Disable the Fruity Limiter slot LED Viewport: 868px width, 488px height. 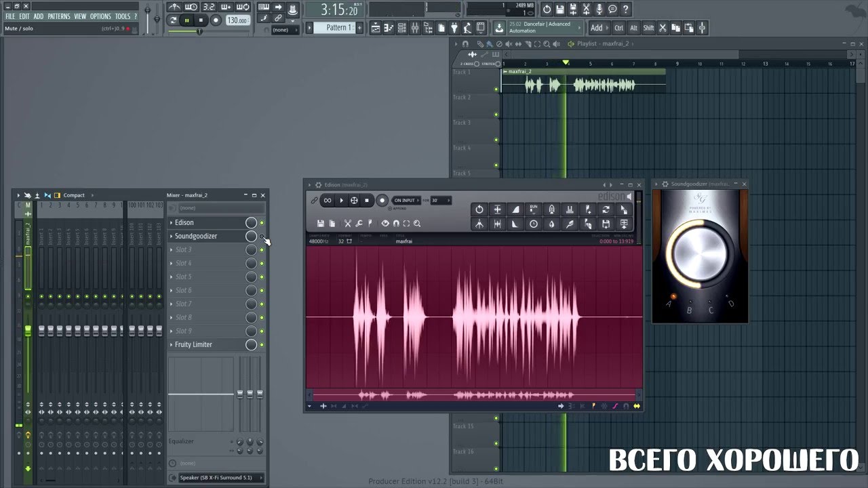pyautogui.click(x=262, y=345)
